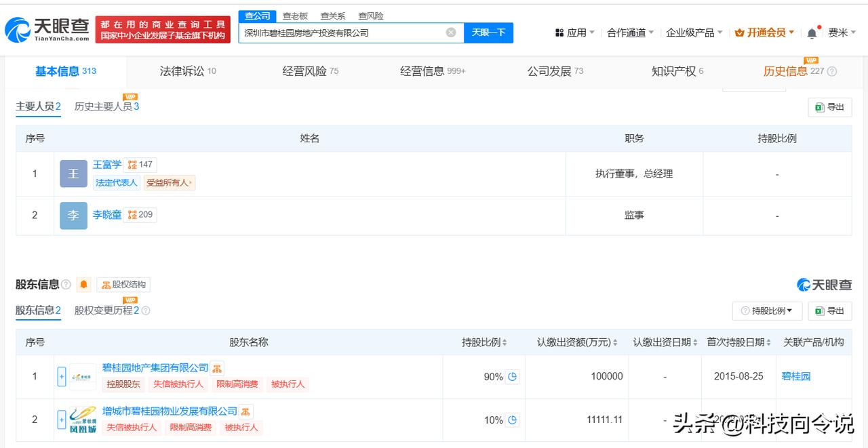Click the orange bell alert for 股东信息
The width and height of the screenshot is (868, 448).
(84, 285)
